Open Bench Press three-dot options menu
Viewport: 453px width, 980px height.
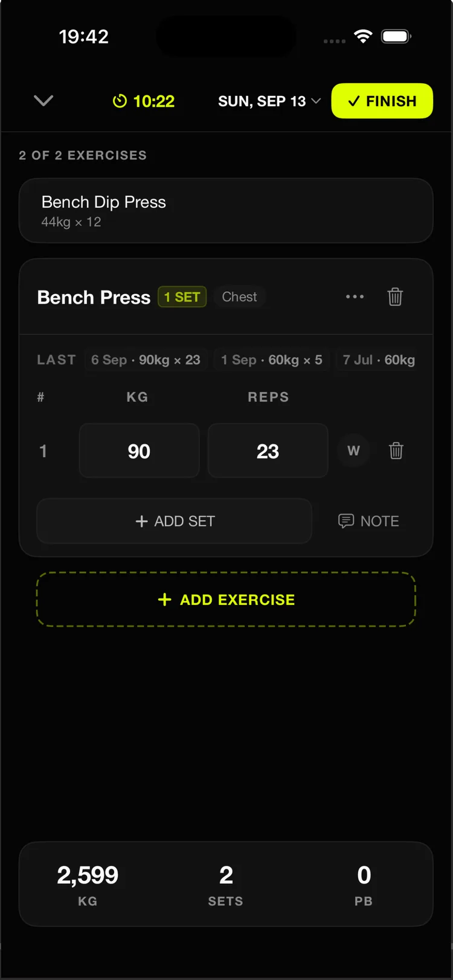click(x=355, y=296)
